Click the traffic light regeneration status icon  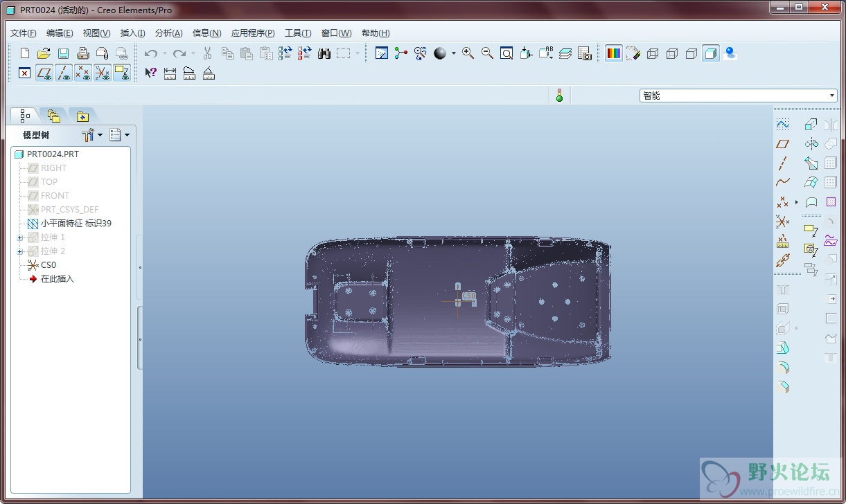click(x=559, y=96)
